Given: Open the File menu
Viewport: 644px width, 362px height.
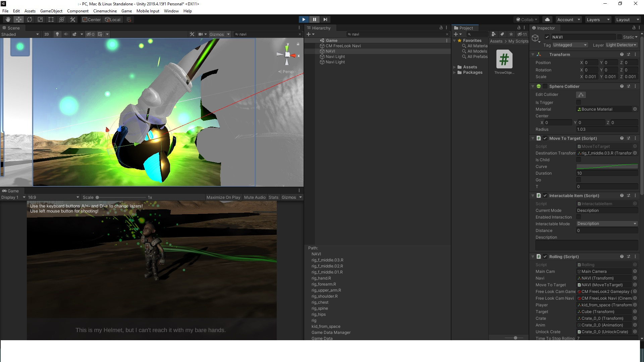Looking at the screenshot, I should (x=5, y=11).
